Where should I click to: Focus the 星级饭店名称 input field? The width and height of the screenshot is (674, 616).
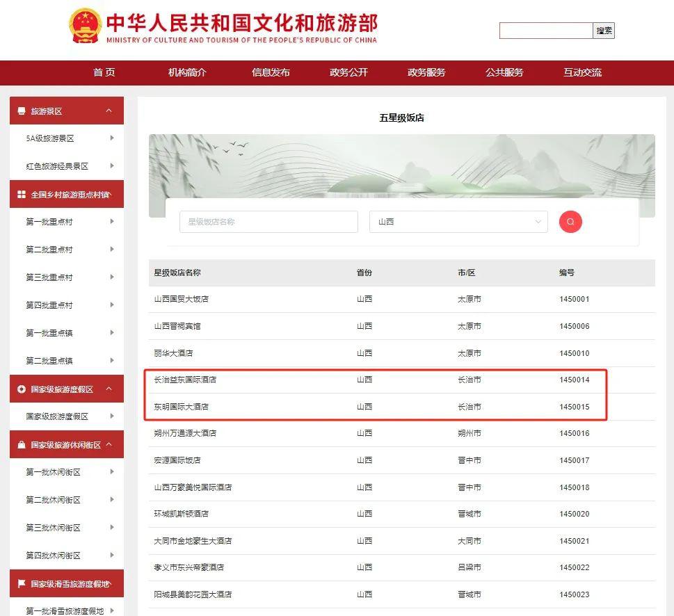tap(268, 222)
